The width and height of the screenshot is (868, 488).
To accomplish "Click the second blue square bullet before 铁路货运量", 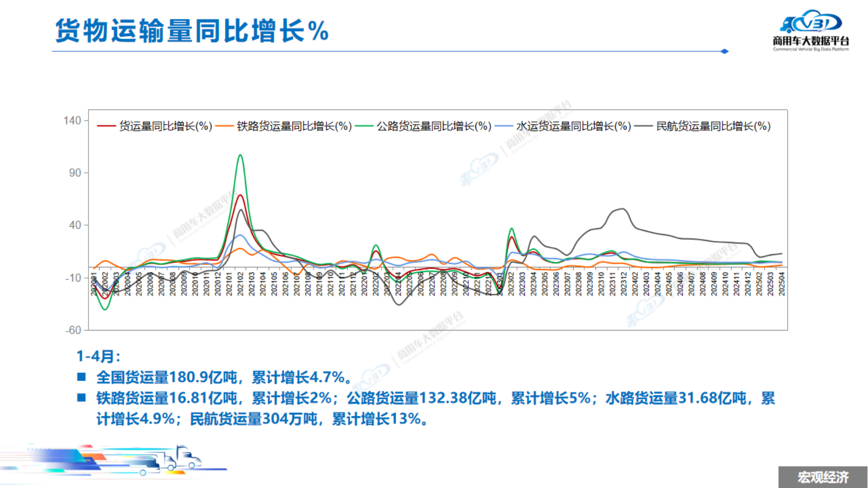I will pos(82,398).
